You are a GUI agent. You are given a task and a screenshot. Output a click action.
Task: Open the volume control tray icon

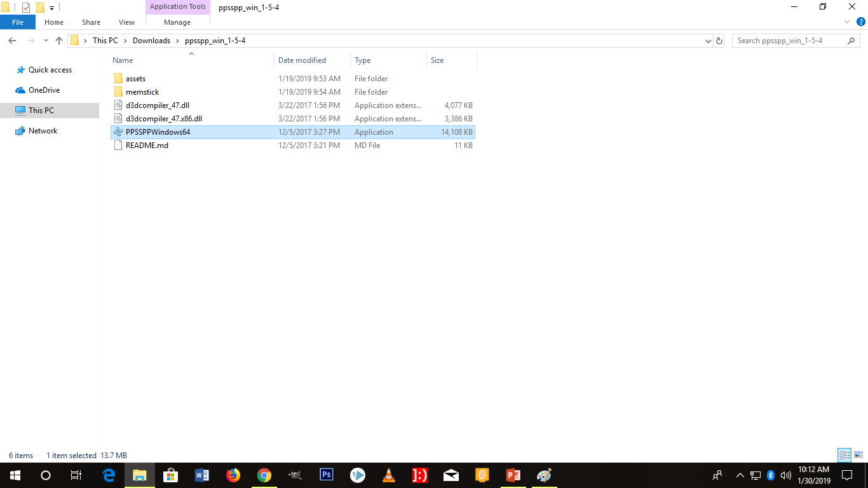(786, 475)
